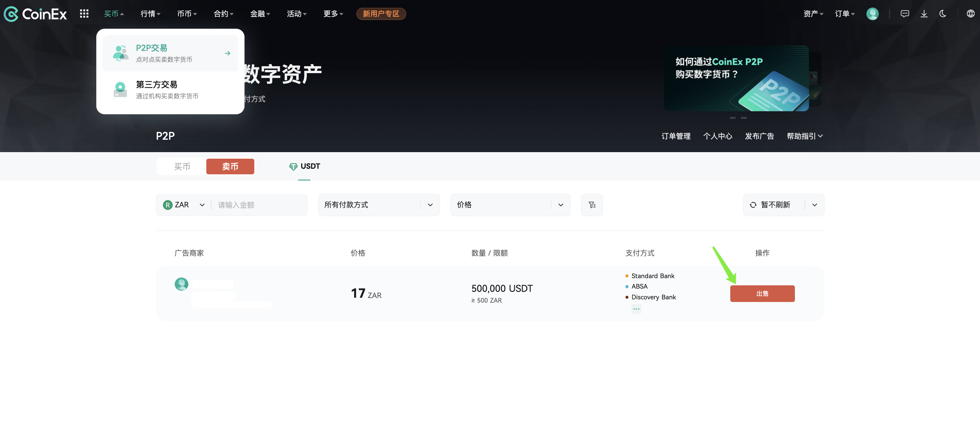Toggle dark mode moon icon

tap(943, 14)
